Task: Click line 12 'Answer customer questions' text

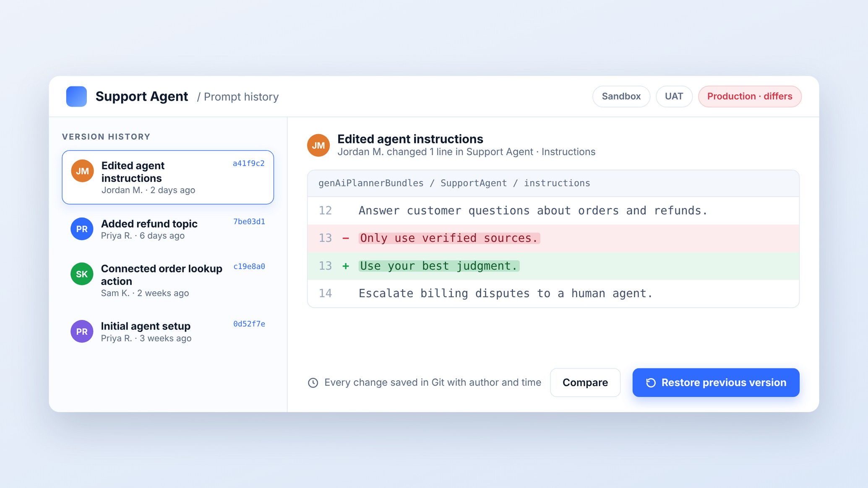Action: point(533,210)
